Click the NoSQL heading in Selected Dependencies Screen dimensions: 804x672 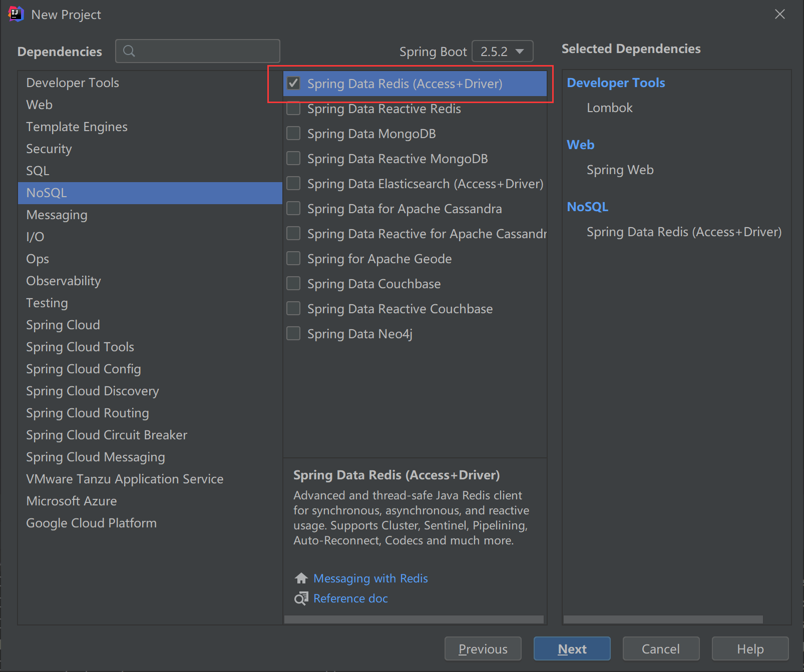coord(587,207)
